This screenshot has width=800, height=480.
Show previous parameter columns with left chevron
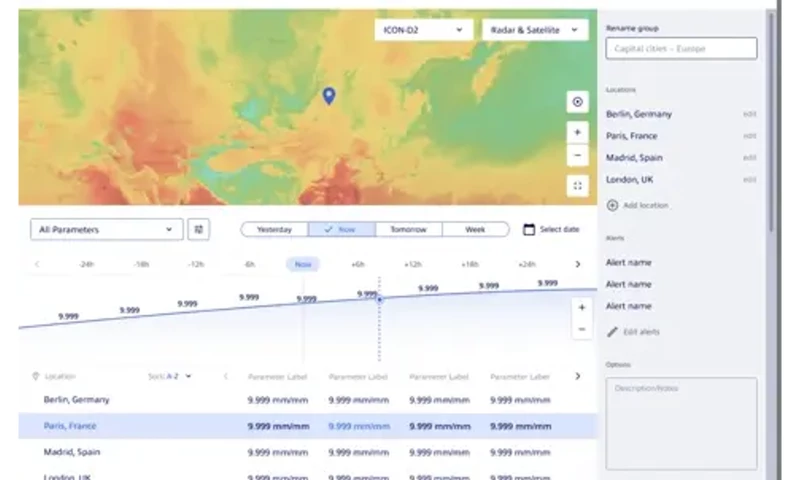[226, 376]
